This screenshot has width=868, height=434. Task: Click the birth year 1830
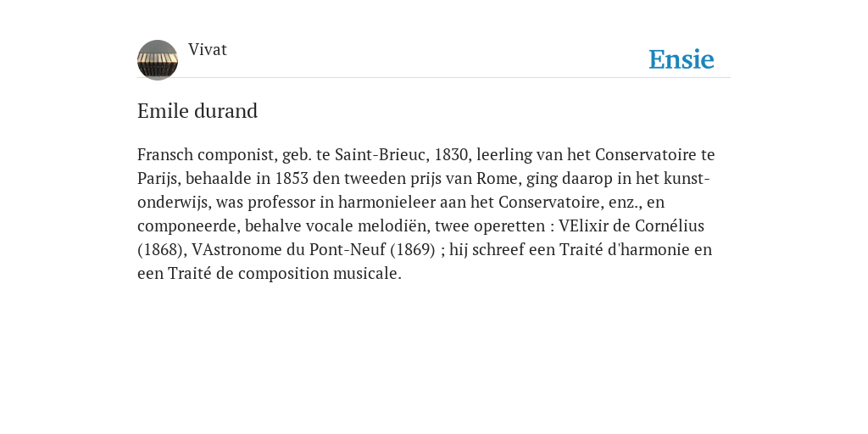click(451, 154)
